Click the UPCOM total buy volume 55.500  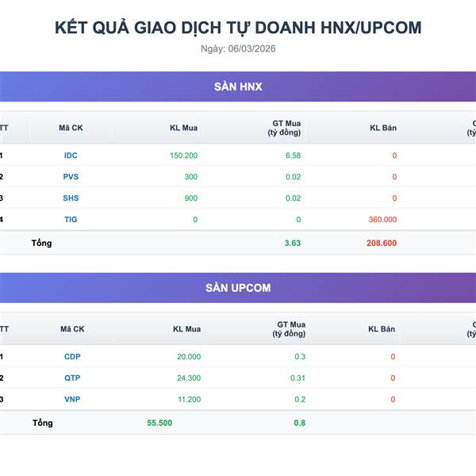click(159, 423)
